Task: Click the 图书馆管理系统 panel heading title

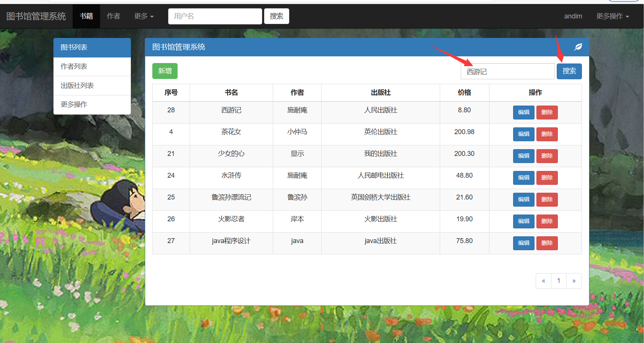Action: (x=179, y=47)
